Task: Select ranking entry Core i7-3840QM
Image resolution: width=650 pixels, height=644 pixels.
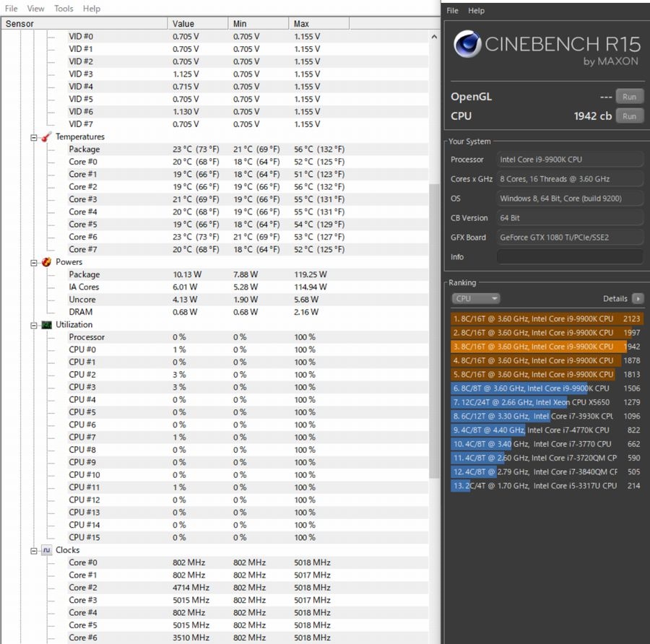Action: coord(547,471)
